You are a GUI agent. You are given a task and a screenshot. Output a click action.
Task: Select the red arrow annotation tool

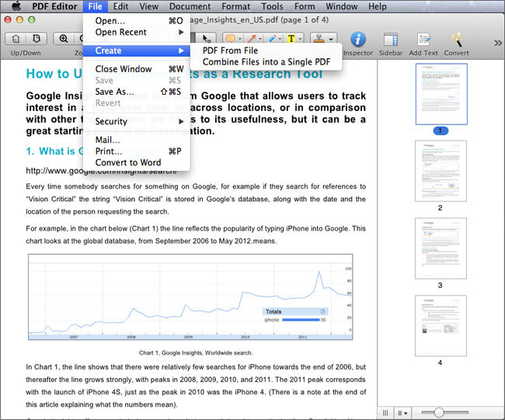coord(252,39)
